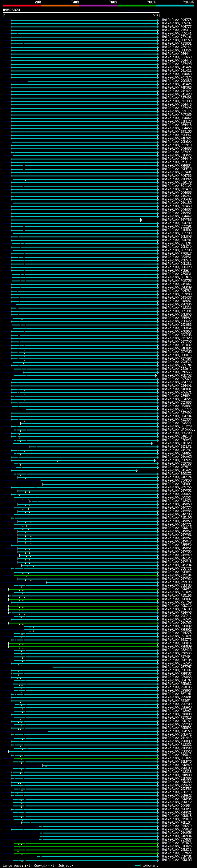
Task: Open the hit label UniRef100_Q00984
Action: coord(177,806)
